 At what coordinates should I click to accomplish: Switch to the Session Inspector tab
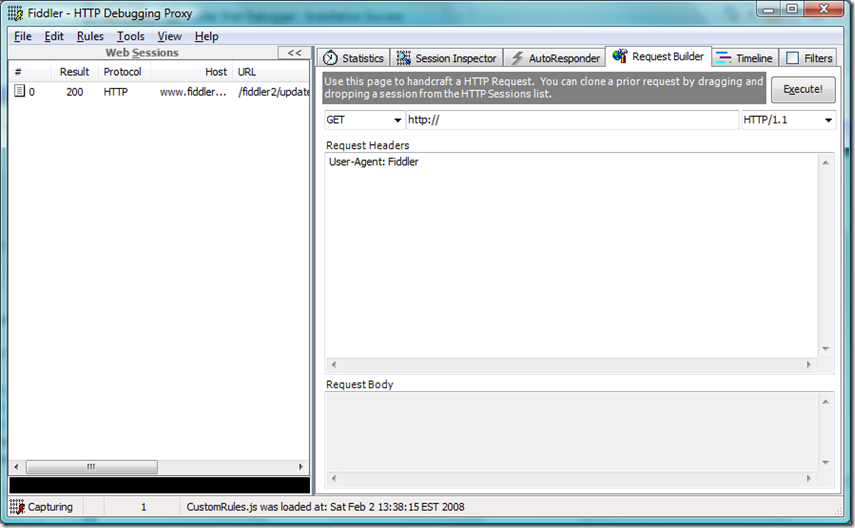click(447, 58)
